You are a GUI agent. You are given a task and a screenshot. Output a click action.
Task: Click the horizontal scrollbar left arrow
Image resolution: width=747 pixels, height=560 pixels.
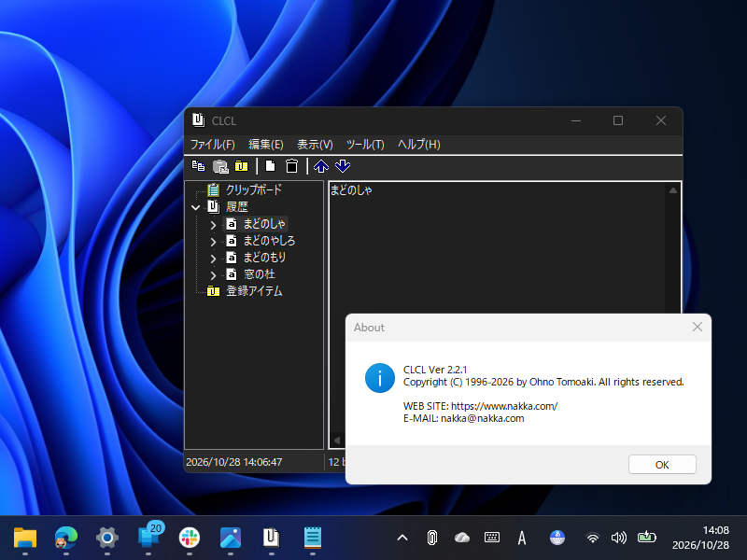337,441
